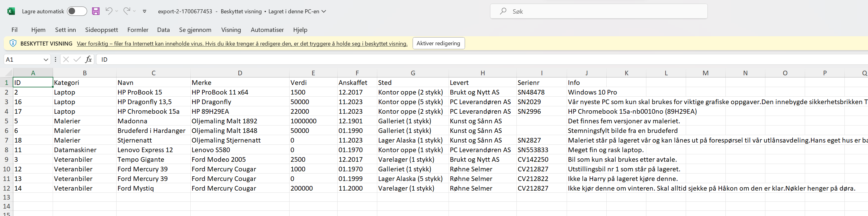
Task: Click the Merke header cell
Action: click(x=240, y=82)
